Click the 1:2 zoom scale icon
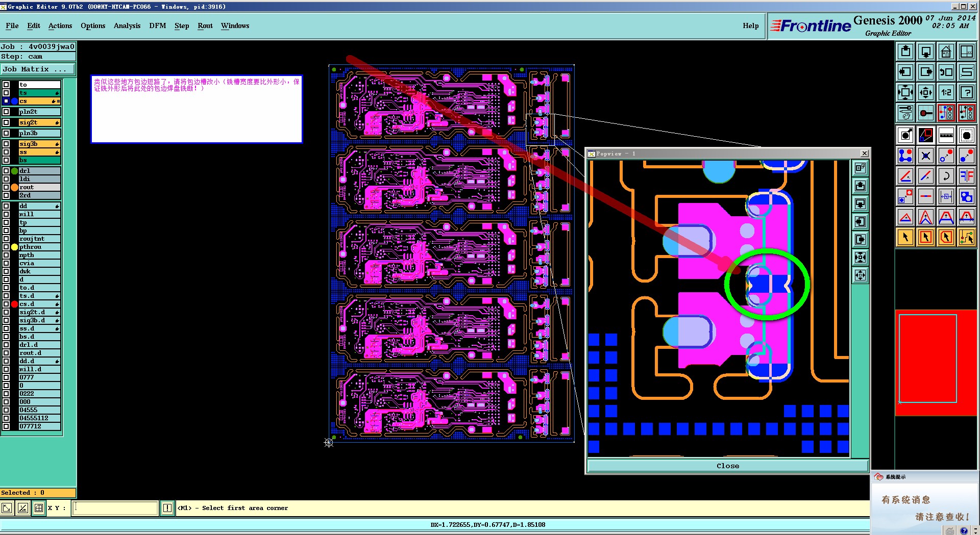Screen dimensions: 980x535 [x=946, y=92]
